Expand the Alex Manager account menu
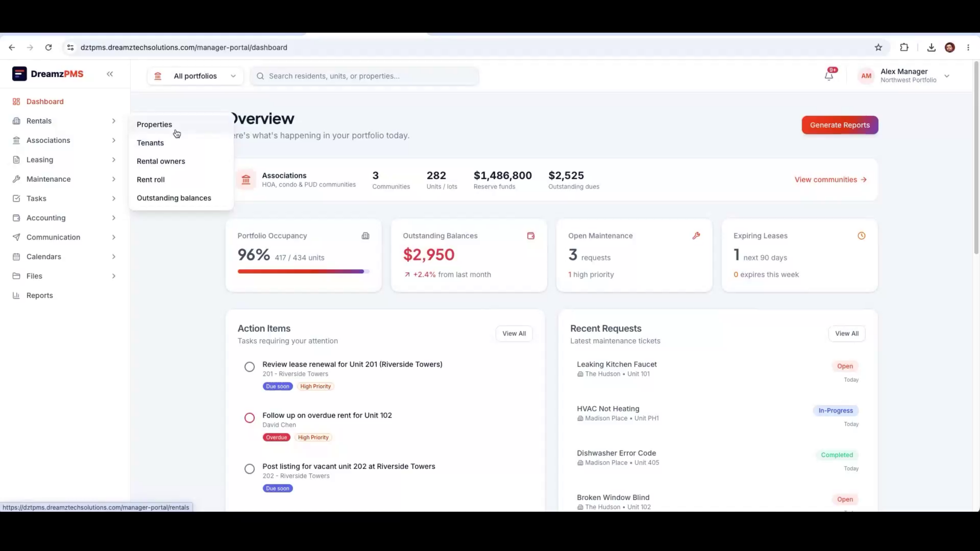The image size is (980, 551). tap(947, 76)
